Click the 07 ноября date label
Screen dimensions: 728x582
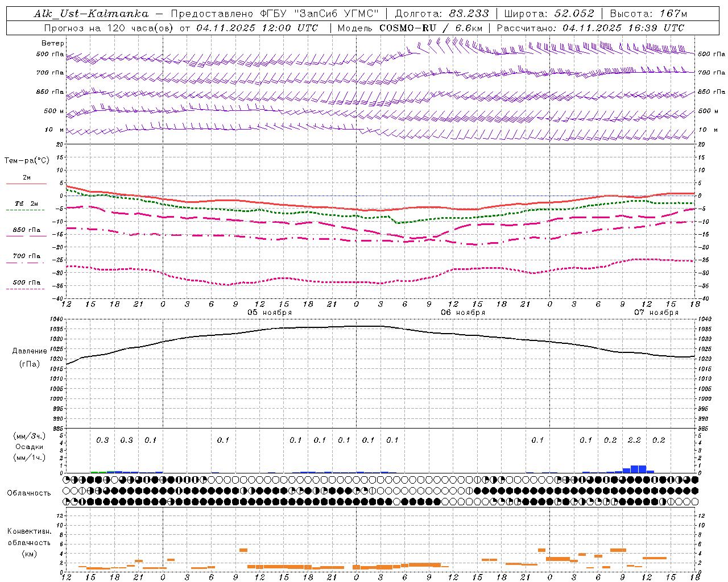point(656,313)
